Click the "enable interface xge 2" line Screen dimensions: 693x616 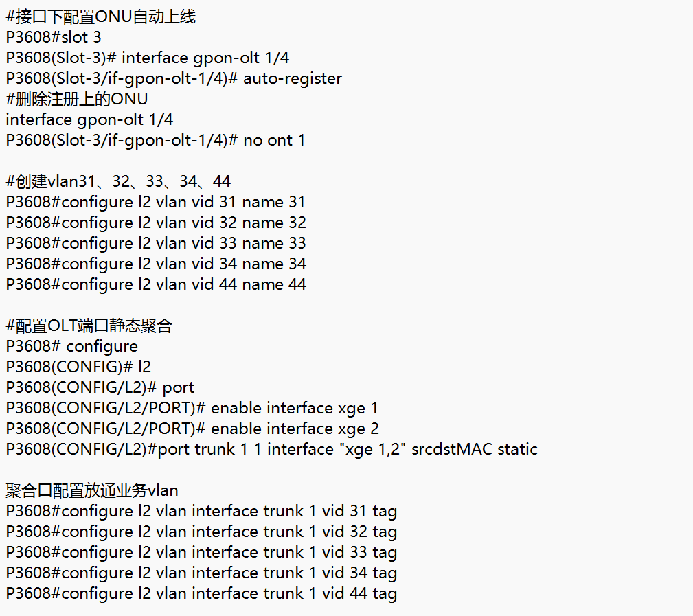(x=192, y=429)
